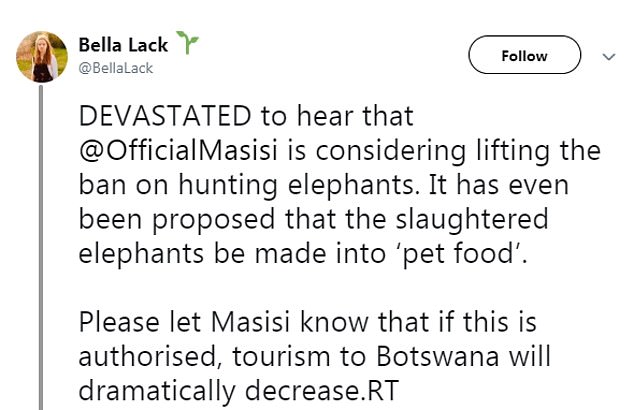Click the word "slaughtered" in the tweet
This screenshot has width=634, height=410.
click(471, 220)
